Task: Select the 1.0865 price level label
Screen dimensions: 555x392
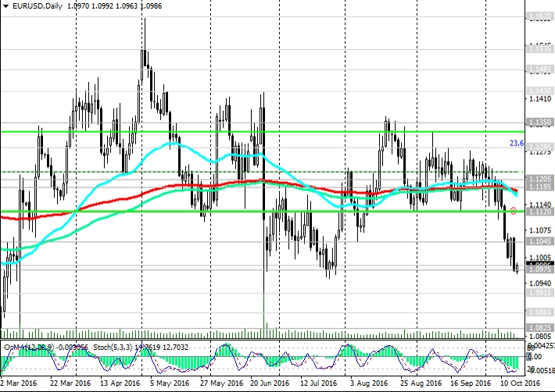Action: [539, 312]
